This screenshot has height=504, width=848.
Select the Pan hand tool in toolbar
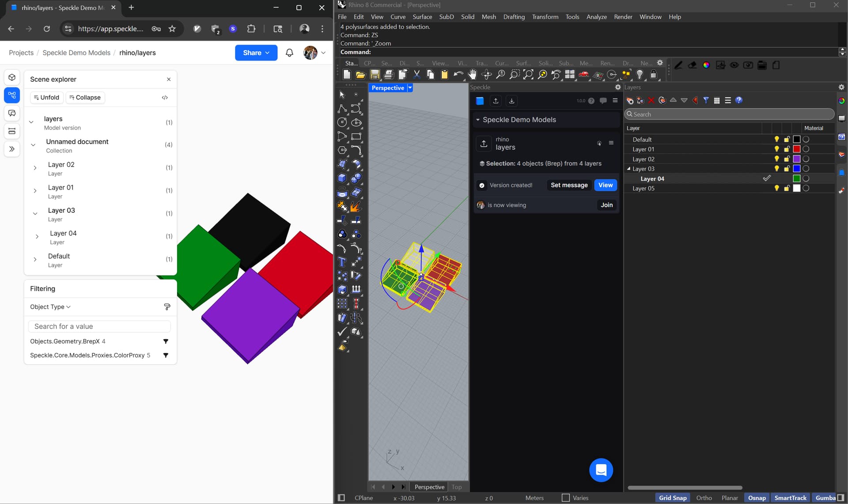pos(473,75)
